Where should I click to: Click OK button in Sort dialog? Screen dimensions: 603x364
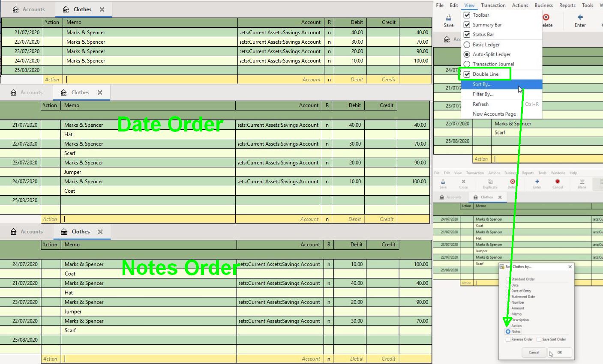(x=559, y=352)
